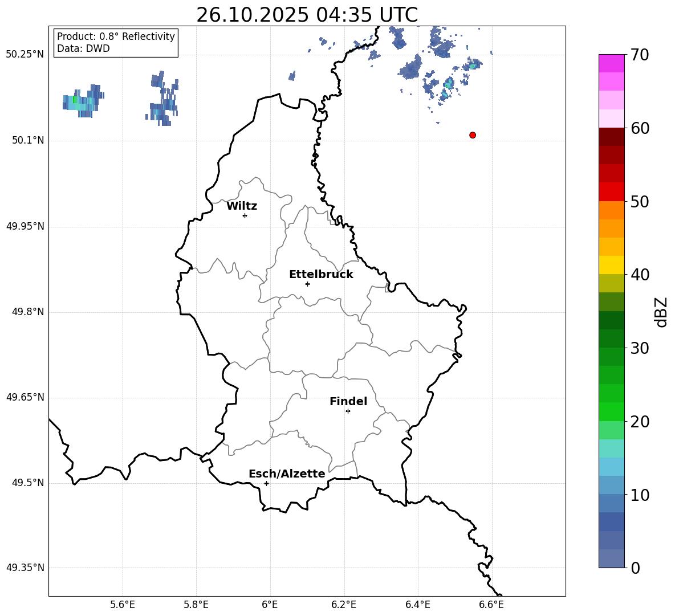This screenshot has height=616, width=675.
Task: Click the 0 tick on the colorbar
Action: [636, 568]
